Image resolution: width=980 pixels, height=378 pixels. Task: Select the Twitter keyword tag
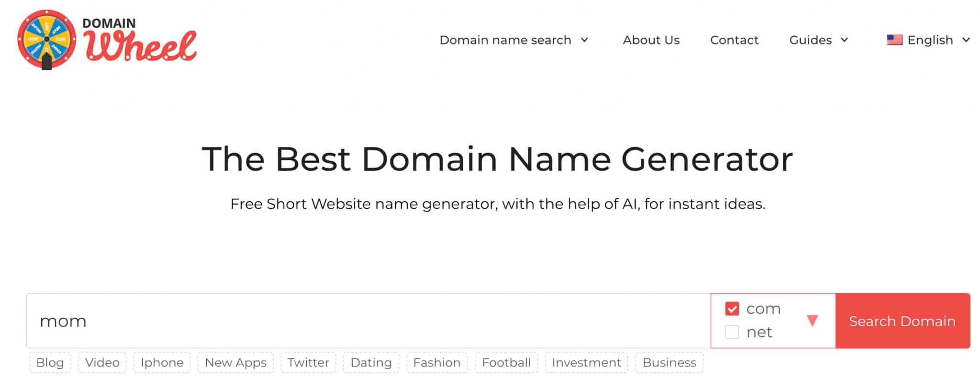pos(308,363)
